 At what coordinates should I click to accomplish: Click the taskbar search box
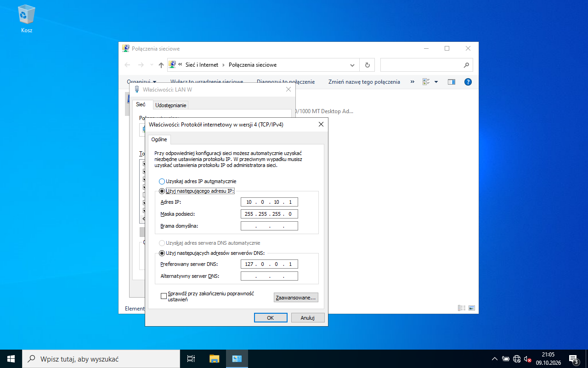[x=101, y=359]
